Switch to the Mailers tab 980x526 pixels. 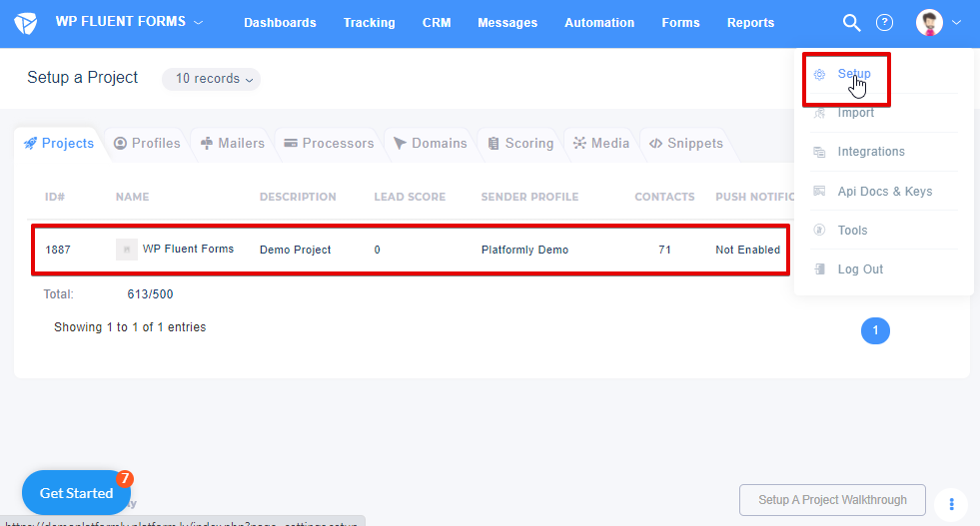(233, 143)
